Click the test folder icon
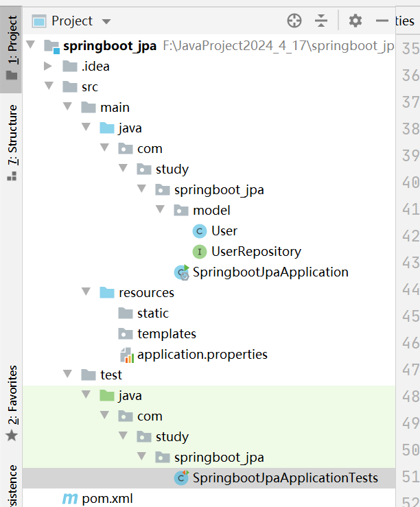This screenshot has height=507, width=420. (89, 375)
